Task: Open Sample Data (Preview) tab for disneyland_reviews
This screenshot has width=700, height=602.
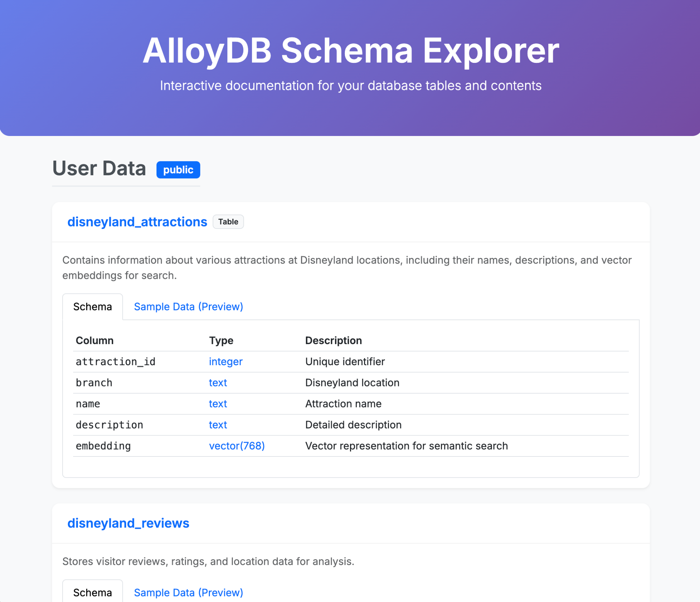Action: 188,592
